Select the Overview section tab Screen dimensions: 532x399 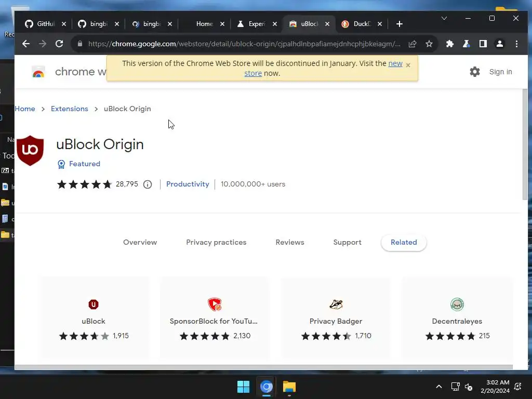coord(140,242)
